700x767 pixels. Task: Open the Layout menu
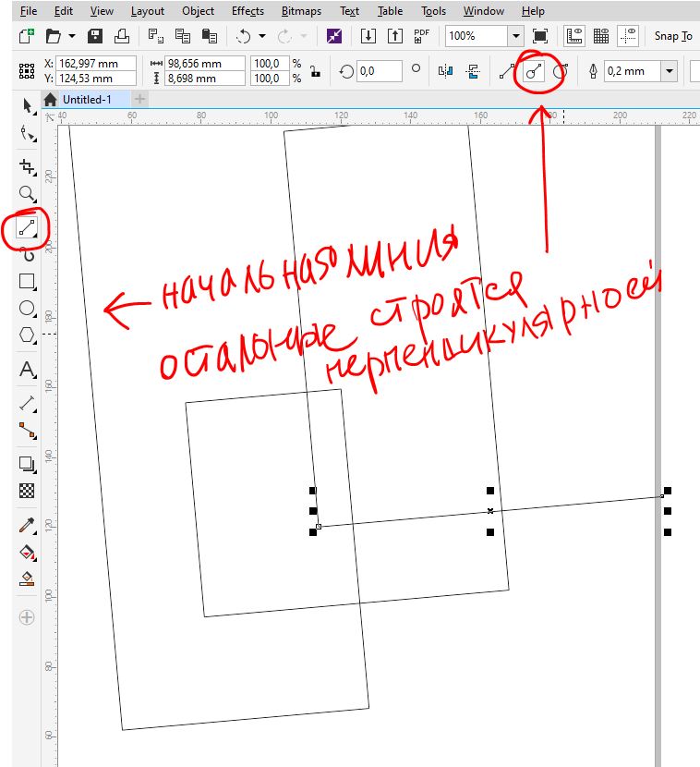coord(147,11)
